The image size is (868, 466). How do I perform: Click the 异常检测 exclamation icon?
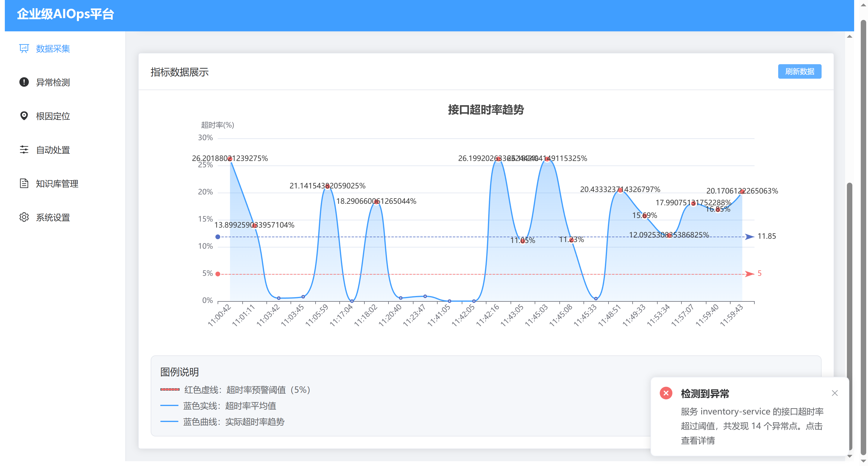tap(24, 82)
